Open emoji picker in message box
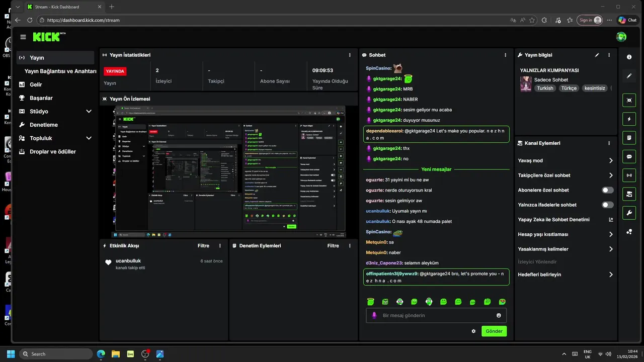 [x=499, y=315]
